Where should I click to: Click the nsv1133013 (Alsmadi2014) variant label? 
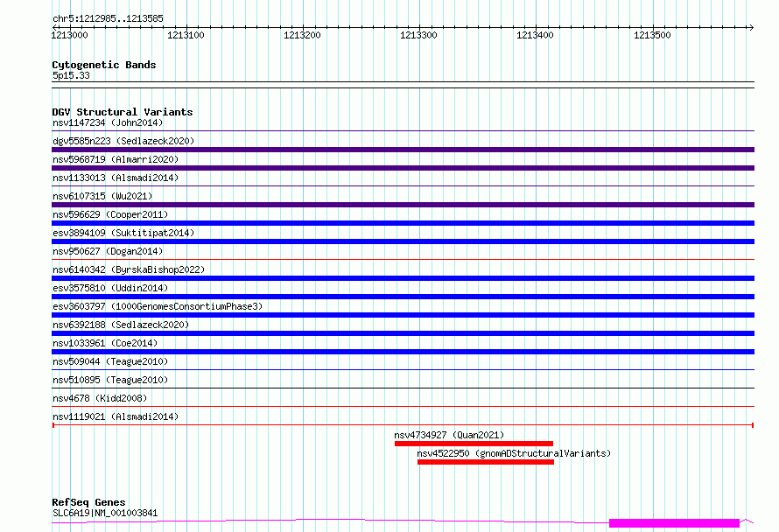[116, 178]
